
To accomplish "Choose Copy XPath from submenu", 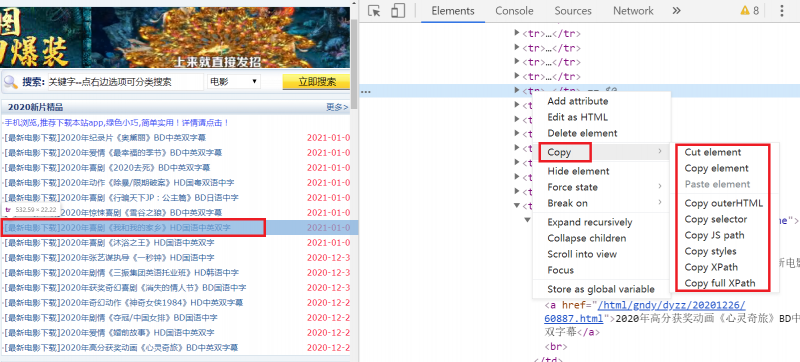I will pos(711,267).
